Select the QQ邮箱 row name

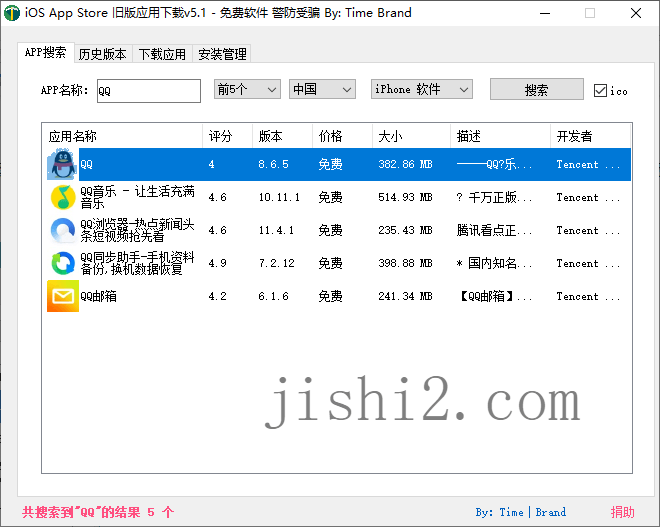(98, 296)
